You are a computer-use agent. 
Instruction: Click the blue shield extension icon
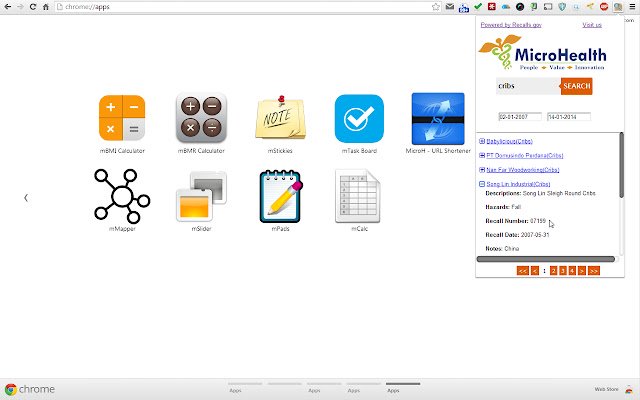coord(562,7)
